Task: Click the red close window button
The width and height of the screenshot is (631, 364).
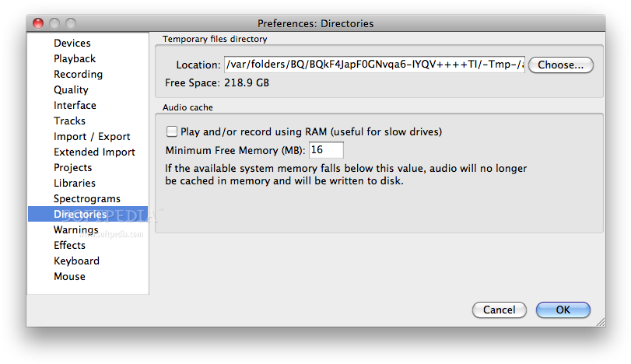Action: [38, 23]
